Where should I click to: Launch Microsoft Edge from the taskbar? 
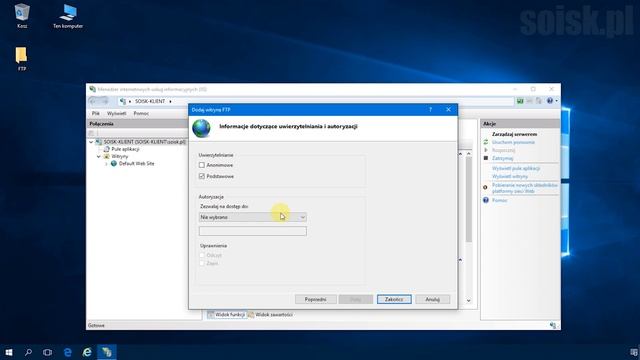67,352
